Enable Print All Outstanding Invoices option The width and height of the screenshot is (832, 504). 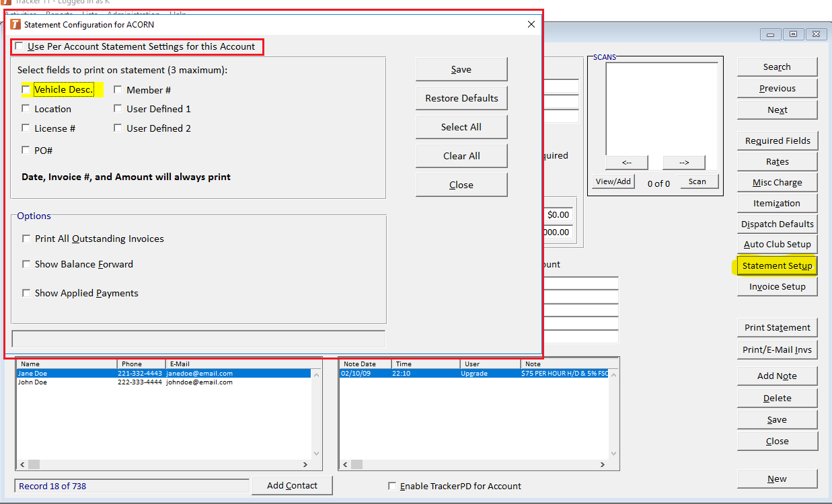click(26, 239)
